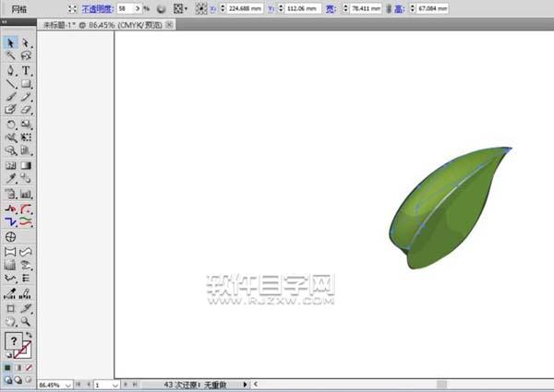Select the Direct Selection tool
This screenshot has height=392, width=554.
pyautogui.click(x=26, y=42)
